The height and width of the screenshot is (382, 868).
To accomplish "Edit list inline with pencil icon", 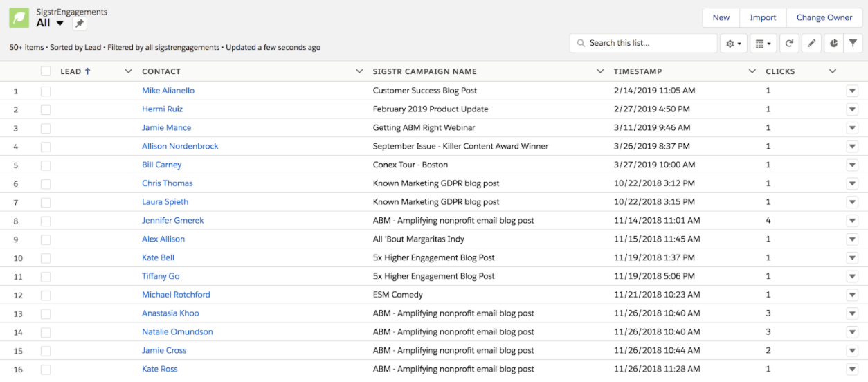I will [811, 44].
